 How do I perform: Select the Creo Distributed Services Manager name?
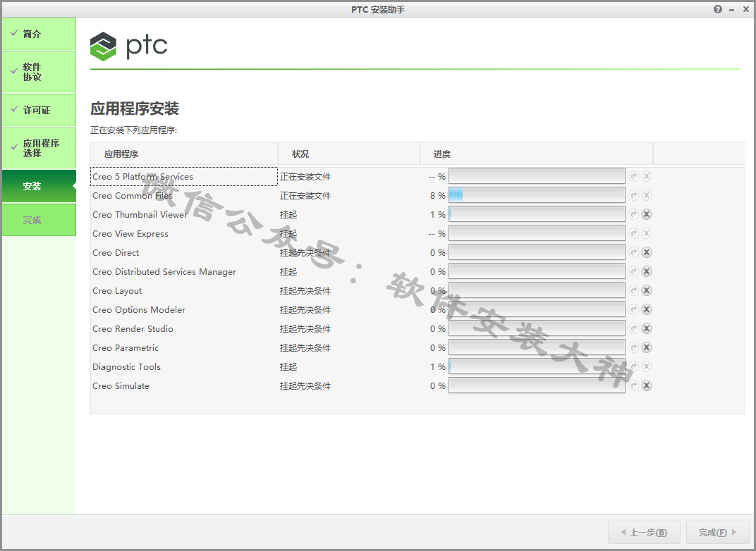tap(164, 272)
